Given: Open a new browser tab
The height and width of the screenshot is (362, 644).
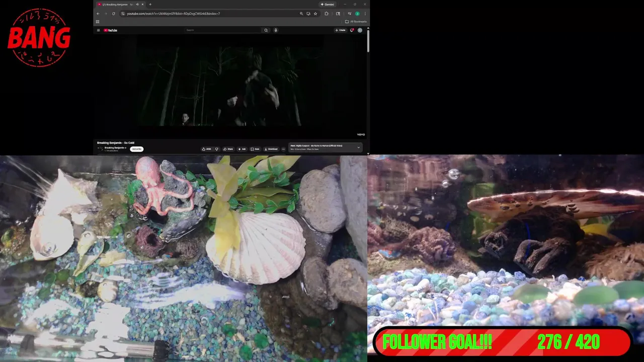Looking at the screenshot, I should 150,4.
